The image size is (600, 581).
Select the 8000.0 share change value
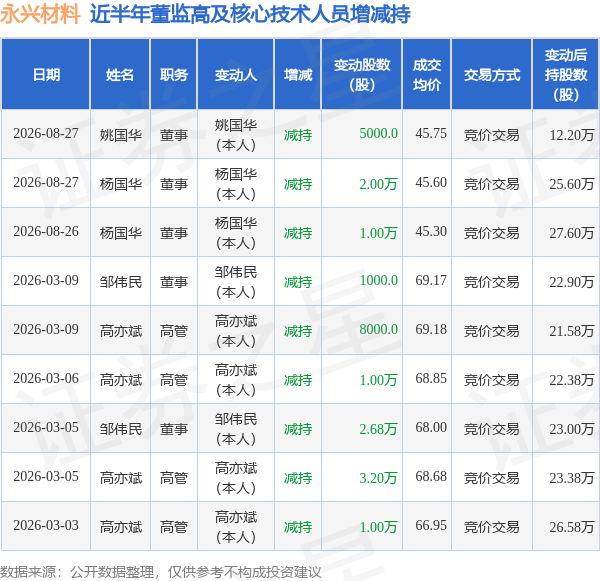pyautogui.click(x=378, y=330)
